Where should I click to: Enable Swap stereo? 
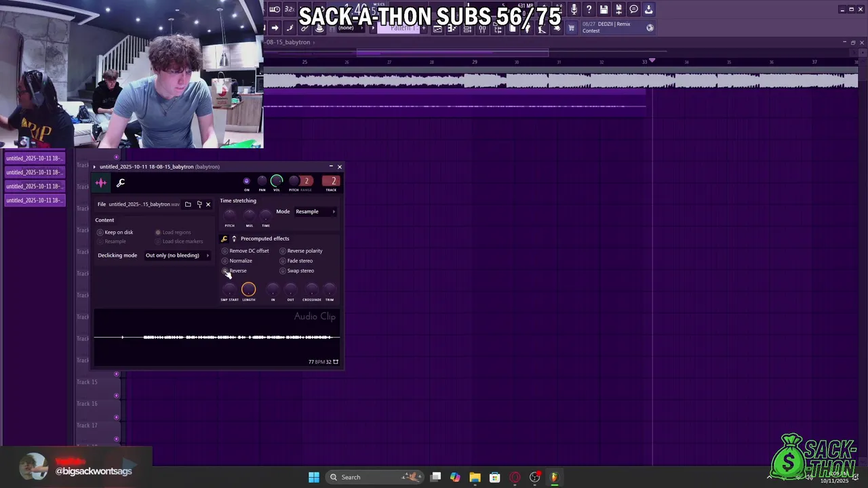point(297,271)
